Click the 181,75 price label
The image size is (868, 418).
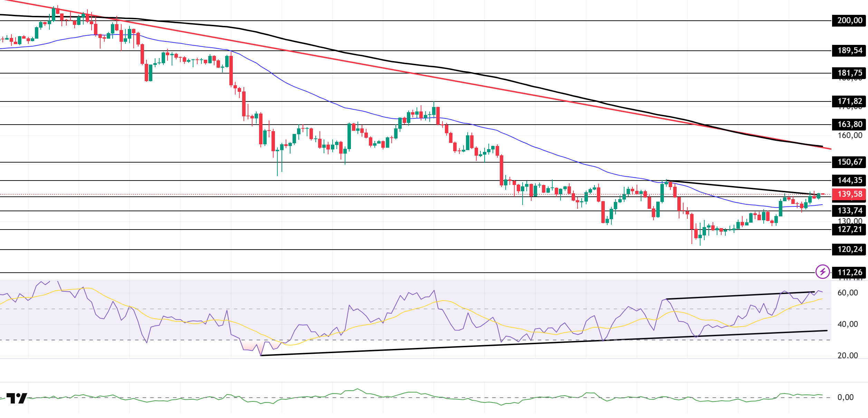coord(849,73)
